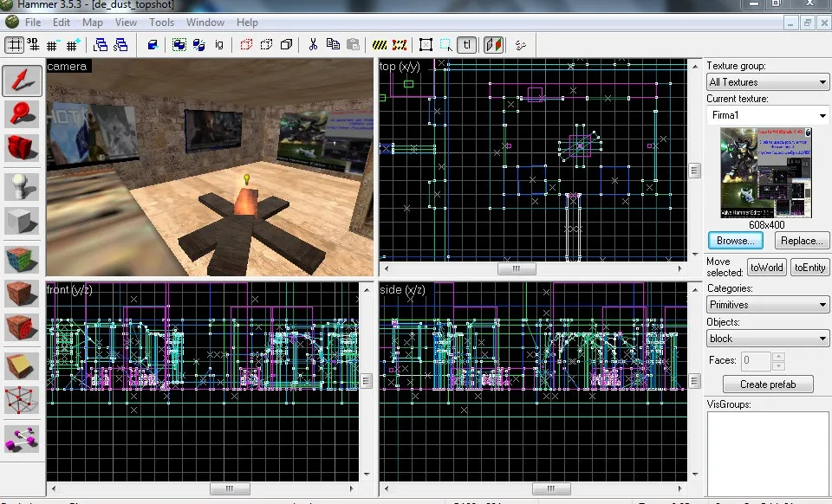Pick the Entity tool
Screen dimensions: 832x504
click(23, 188)
